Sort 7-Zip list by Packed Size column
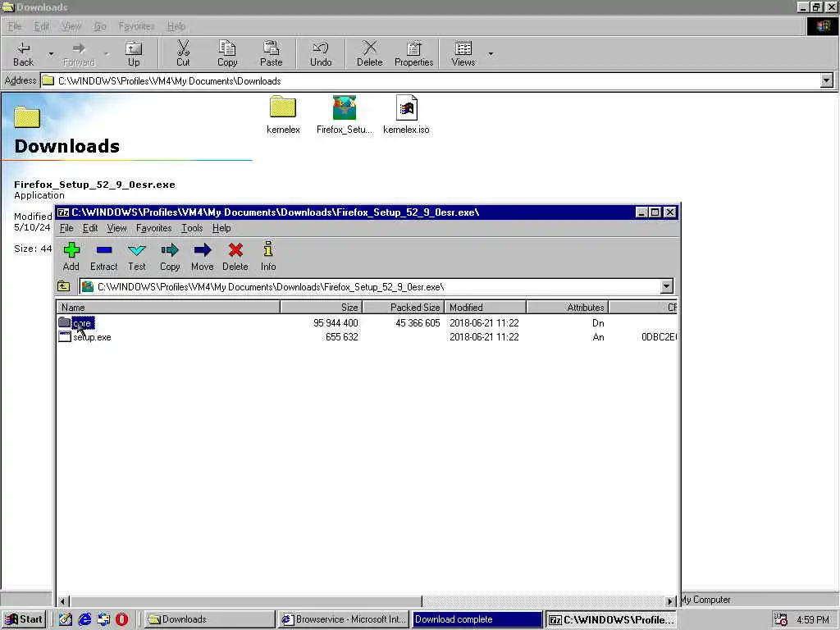Screen dimensions: 840x630 pos(404,308)
